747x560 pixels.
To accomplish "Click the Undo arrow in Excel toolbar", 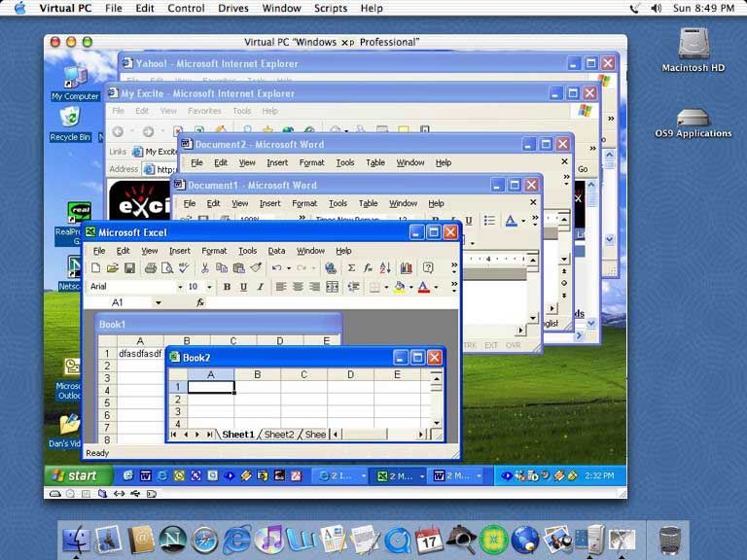I will tap(277, 268).
